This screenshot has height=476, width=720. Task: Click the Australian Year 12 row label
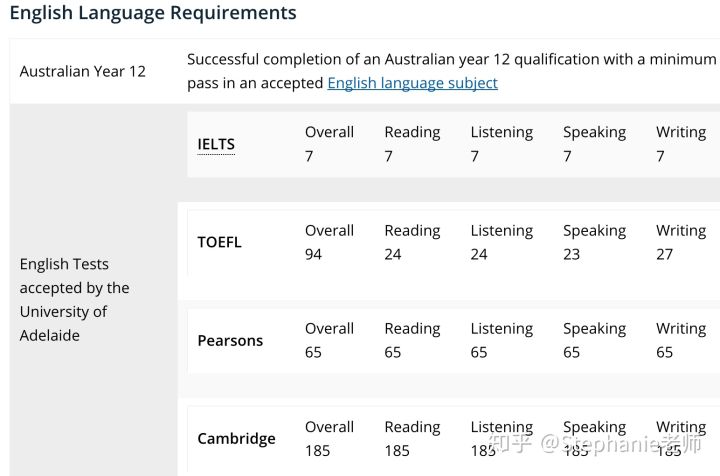click(x=83, y=71)
